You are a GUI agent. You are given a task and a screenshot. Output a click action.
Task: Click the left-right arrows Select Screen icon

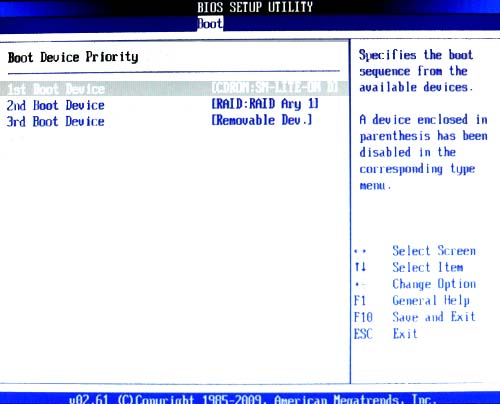click(x=360, y=251)
